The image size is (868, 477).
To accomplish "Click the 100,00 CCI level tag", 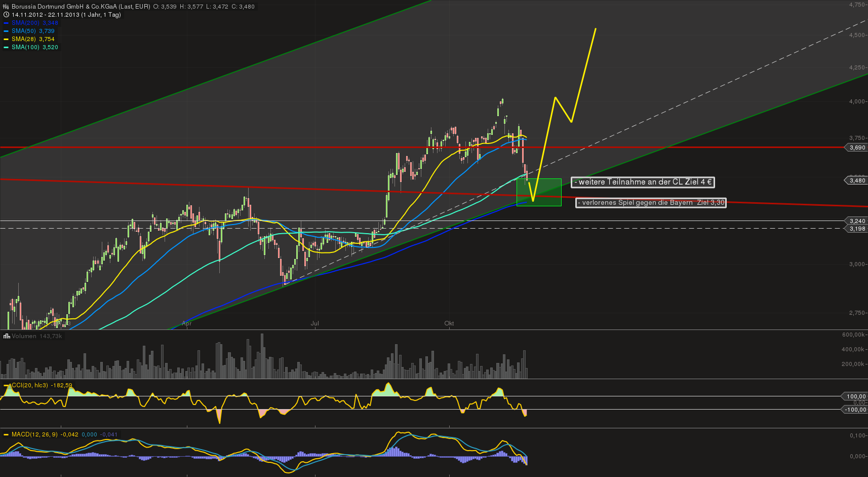I will pyautogui.click(x=855, y=396).
